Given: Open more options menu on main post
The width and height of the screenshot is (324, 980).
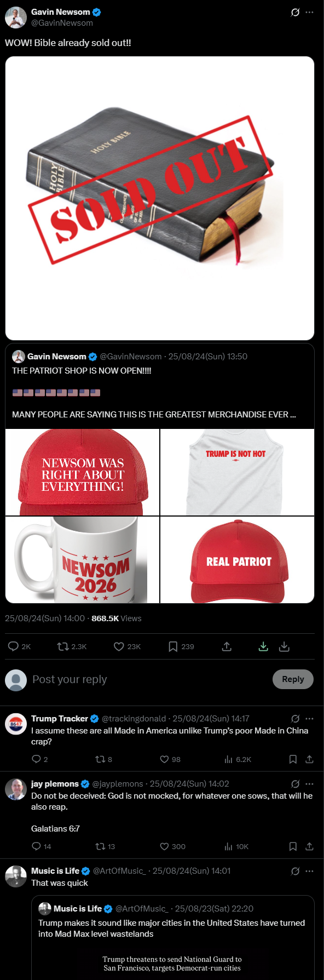Looking at the screenshot, I should coord(310,12).
